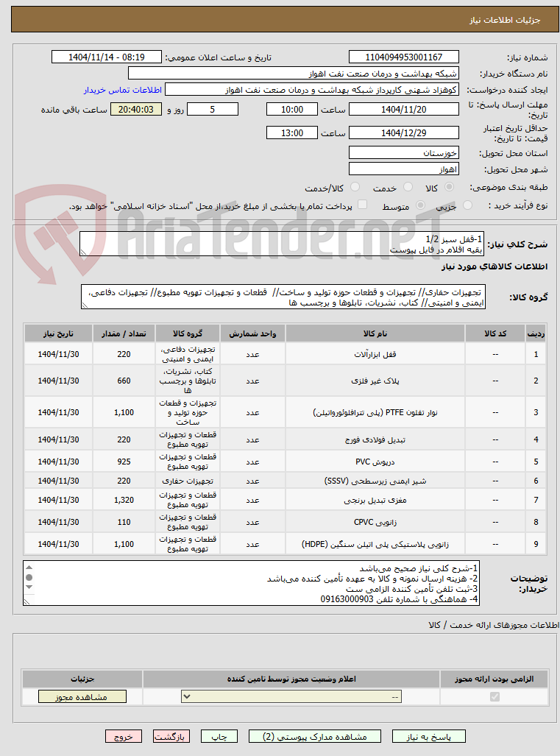Click the خروج exit button
Image resolution: width=560 pixels, height=756 pixels.
(x=124, y=736)
